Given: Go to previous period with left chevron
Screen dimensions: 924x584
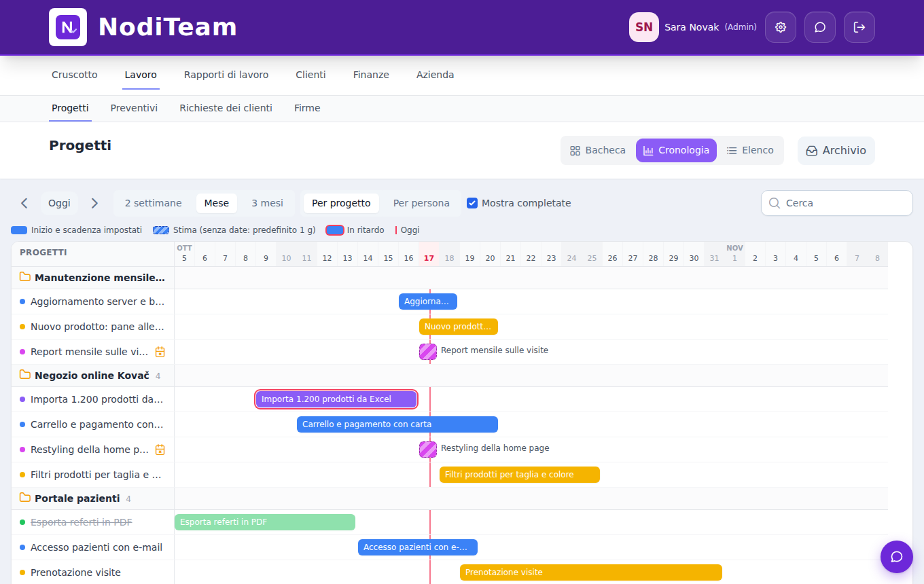Looking at the screenshot, I should pos(24,203).
